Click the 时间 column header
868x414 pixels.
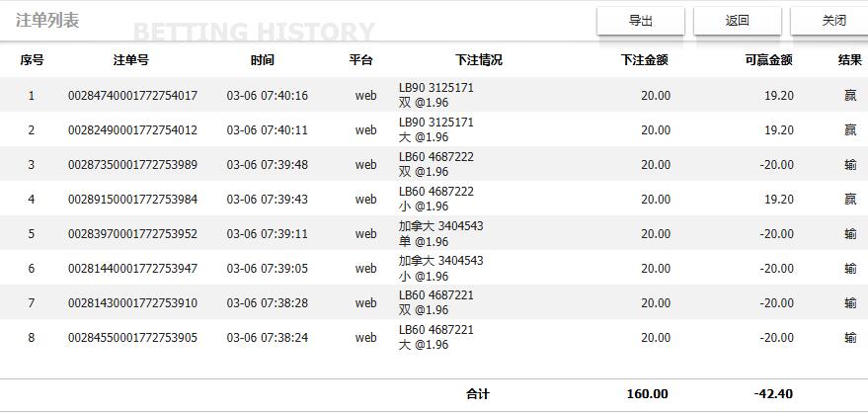pyautogui.click(x=262, y=60)
